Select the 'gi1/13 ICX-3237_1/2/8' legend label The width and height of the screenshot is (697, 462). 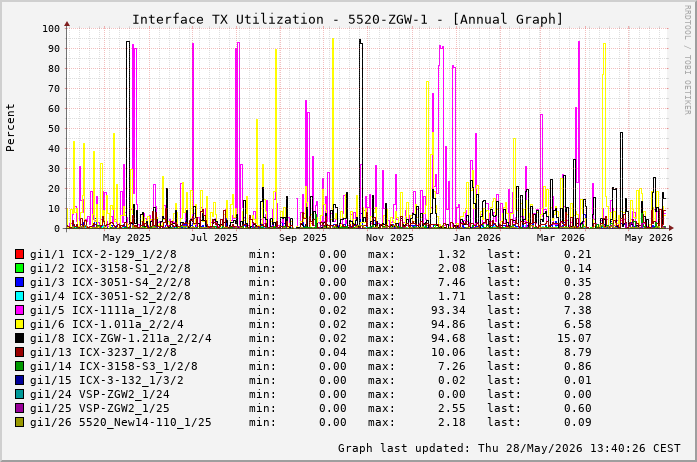point(103,352)
